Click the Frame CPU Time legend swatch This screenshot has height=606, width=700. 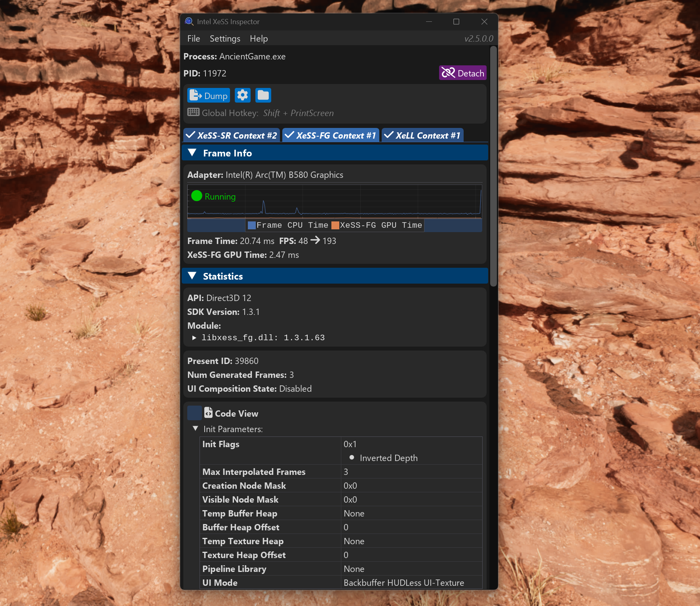(252, 225)
